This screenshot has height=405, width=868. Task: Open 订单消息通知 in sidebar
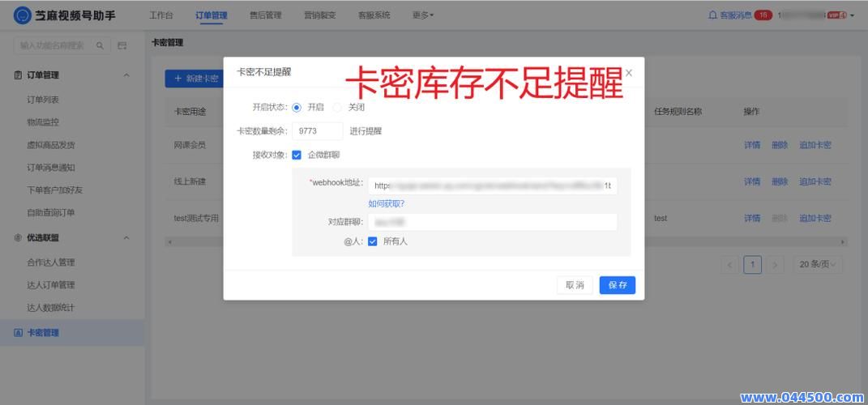coord(51,167)
